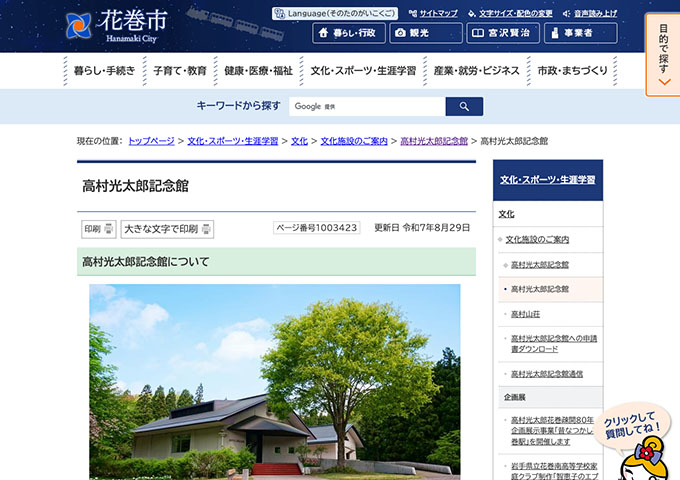Image resolution: width=680 pixels, height=480 pixels.
Task: Click the page number 1003423 label
Action: [317, 228]
